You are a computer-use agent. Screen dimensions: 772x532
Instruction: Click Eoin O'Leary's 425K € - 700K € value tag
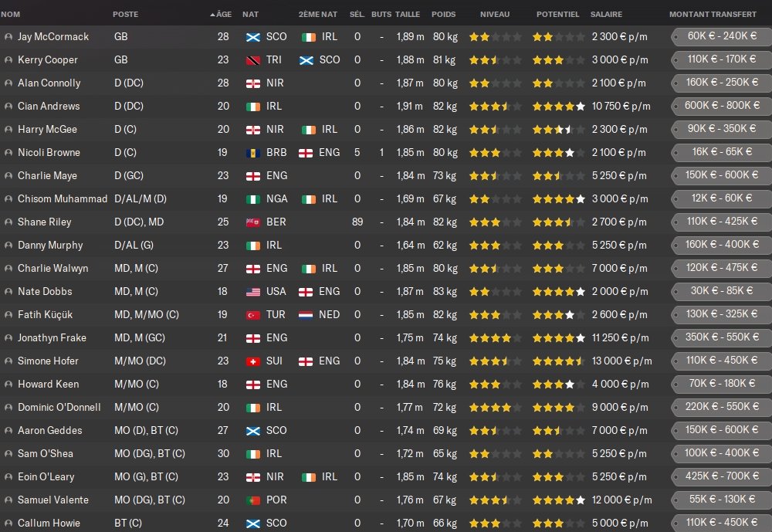coord(722,476)
